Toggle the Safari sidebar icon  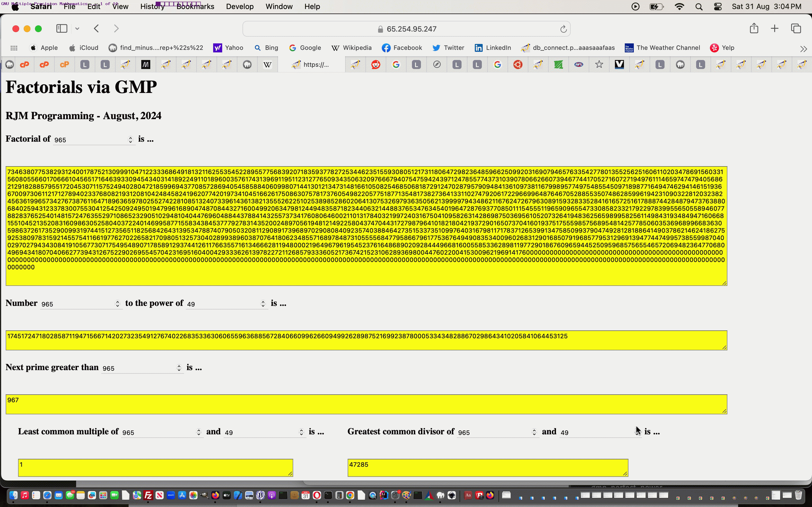pyautogui.click(x=62, y=29)
